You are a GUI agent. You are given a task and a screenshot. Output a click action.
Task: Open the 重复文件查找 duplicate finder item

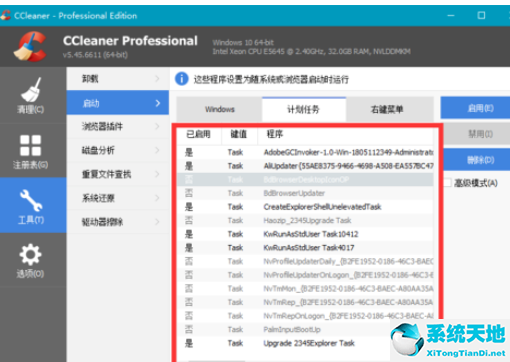pyautogui.click(x=118, y=174)
